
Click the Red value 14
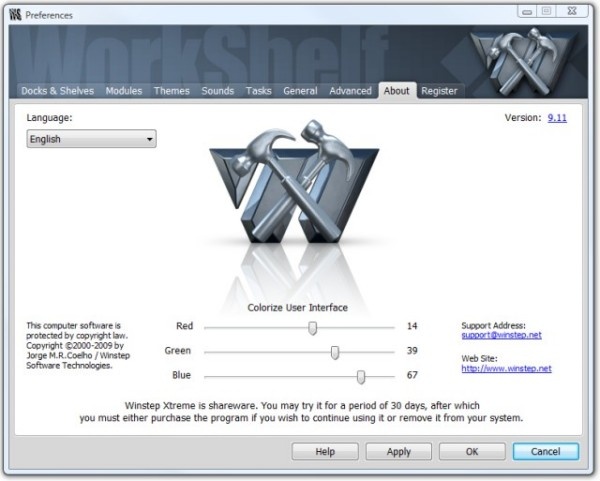412,326
